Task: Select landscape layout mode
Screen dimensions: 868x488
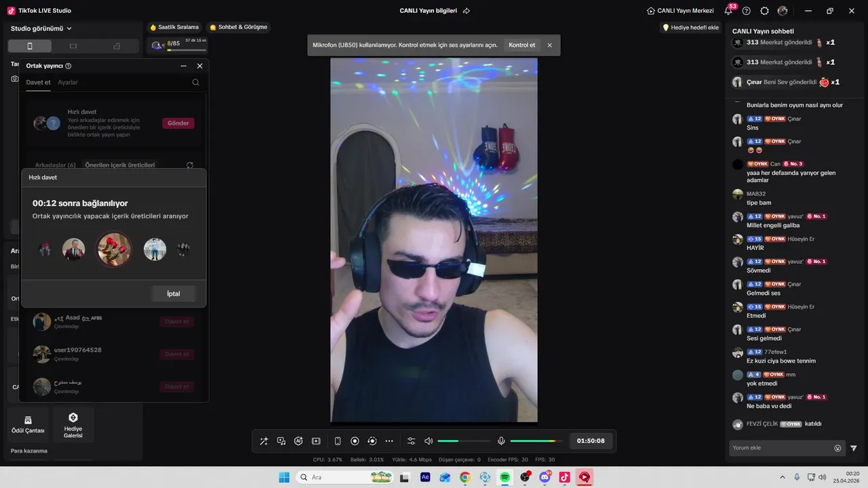Action: click(73, 46)
